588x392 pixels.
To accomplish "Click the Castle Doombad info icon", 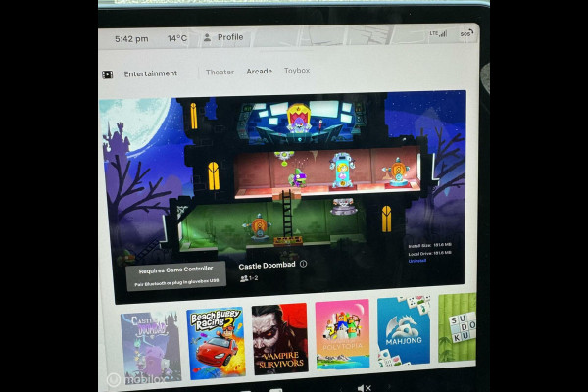I will 304,264.
